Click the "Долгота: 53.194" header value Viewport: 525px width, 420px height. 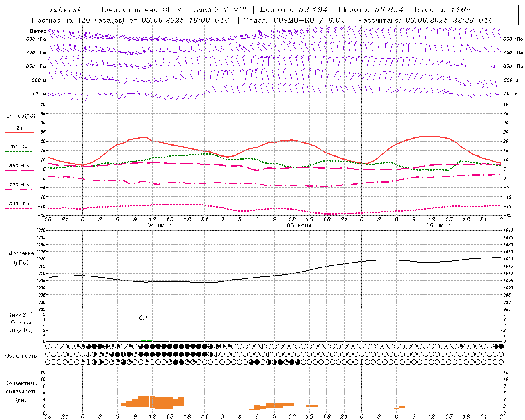point(293,10)
